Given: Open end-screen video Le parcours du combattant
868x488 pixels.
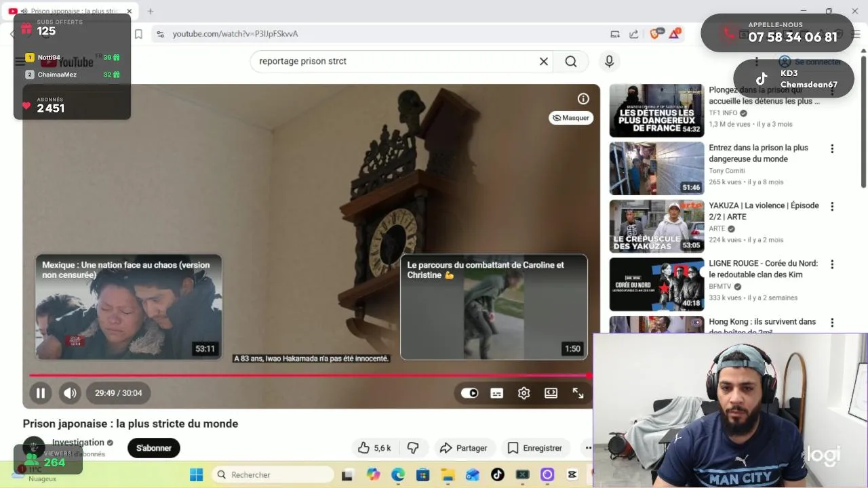Looking at the screenshot, I should point(494,307).
